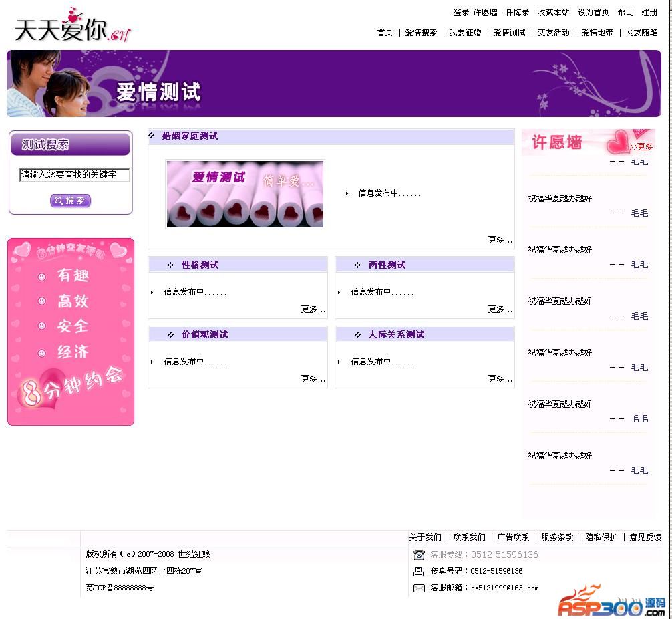Select 爱情地带 in the navigation menu
The height and width of the screenshot is (619, 672).
[597, 33]
